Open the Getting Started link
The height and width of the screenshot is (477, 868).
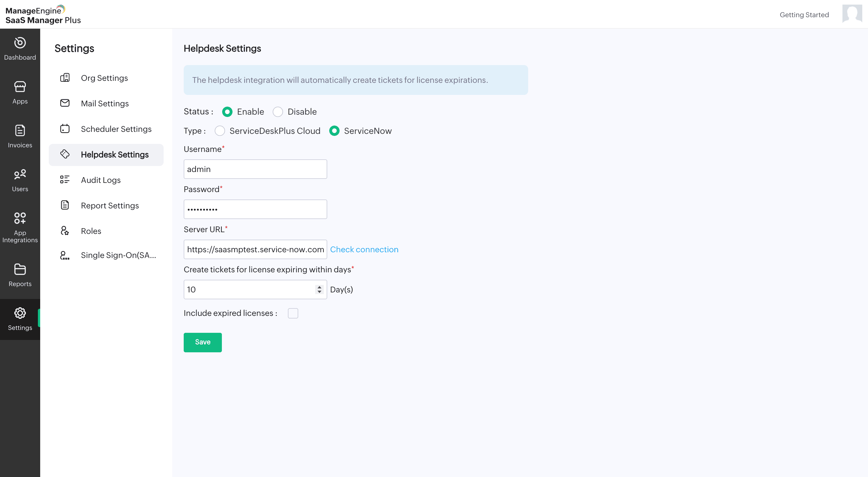(804, 15)
